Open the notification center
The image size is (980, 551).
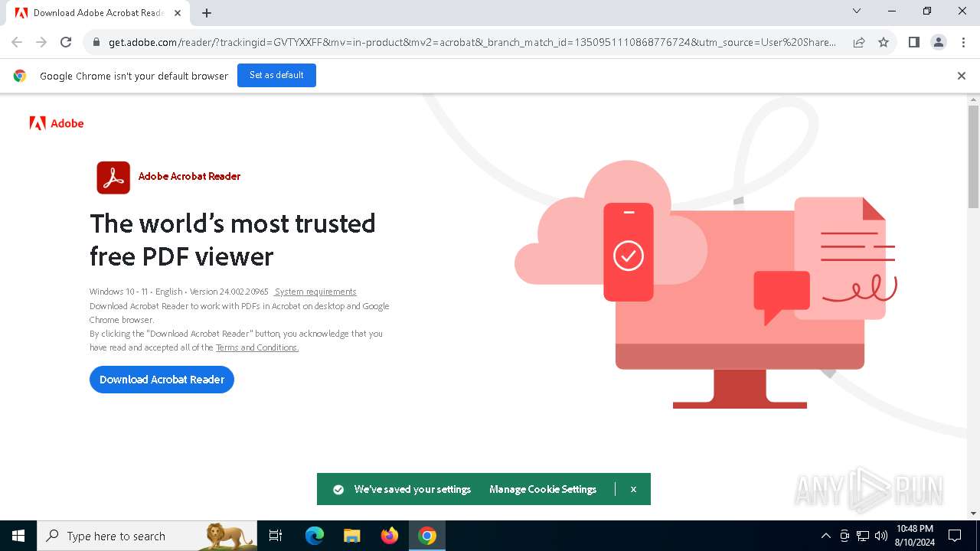(x=955, y=536)
